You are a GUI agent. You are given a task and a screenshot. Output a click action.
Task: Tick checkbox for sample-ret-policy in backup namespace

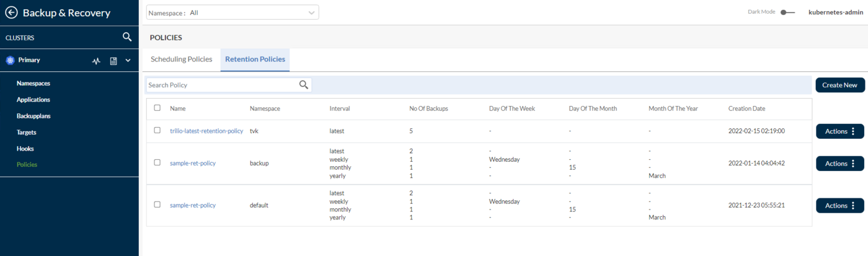(x=157, y=163)
